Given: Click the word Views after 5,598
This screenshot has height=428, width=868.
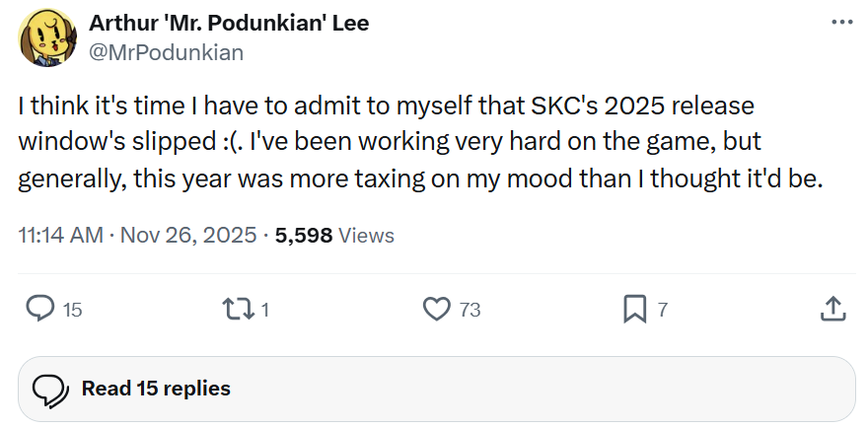Looking at the screenshot, I should point(366,236).
